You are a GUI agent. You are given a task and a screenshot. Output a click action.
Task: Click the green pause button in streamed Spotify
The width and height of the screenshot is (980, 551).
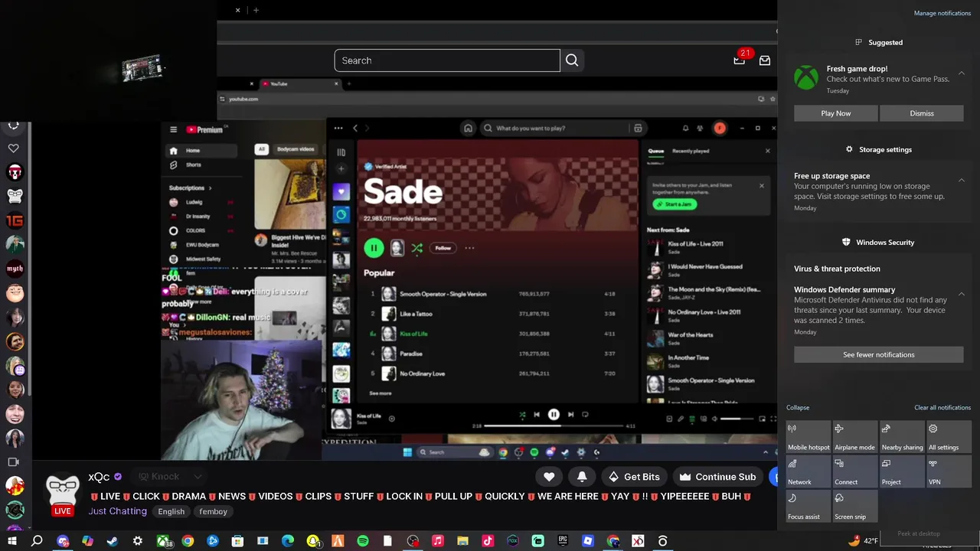[x=374, y=248]
